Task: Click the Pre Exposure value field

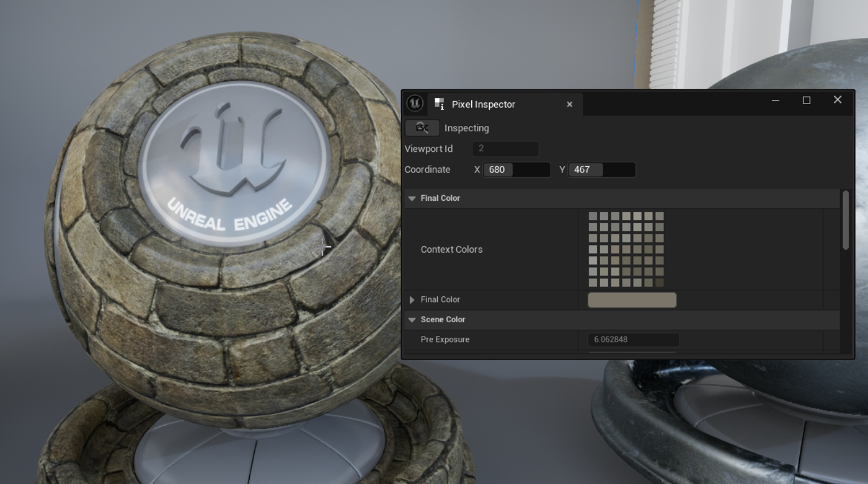Action: [634, 340]
